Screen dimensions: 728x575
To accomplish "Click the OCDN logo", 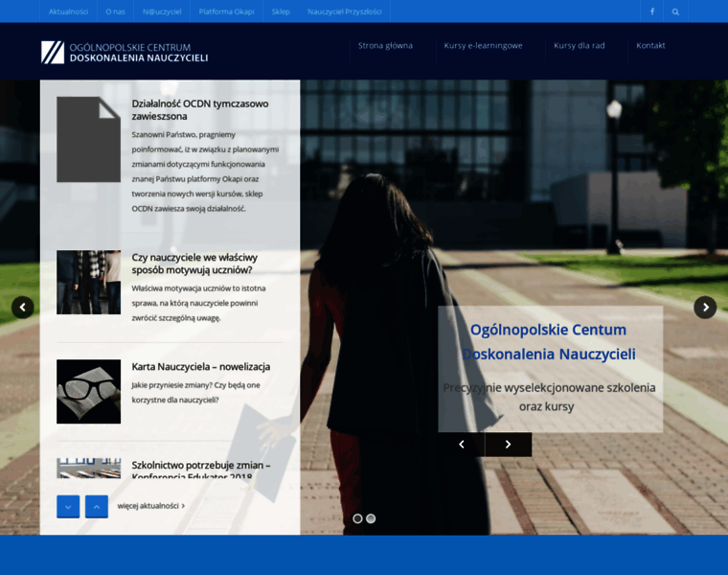I will point(125,52).
